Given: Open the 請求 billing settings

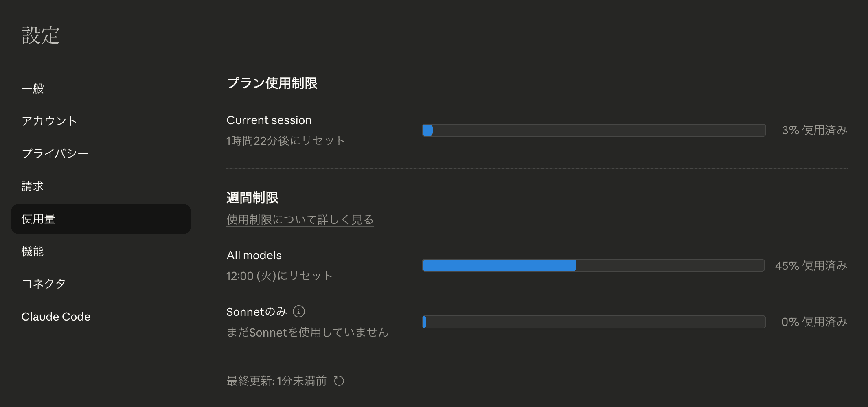Looking at the screenshot, I should click(x=33, y=186).
